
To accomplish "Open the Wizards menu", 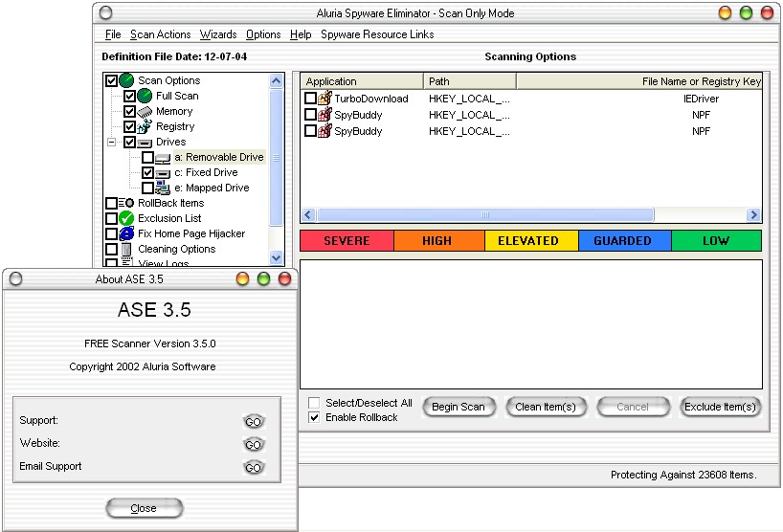I will click(218, 34).
